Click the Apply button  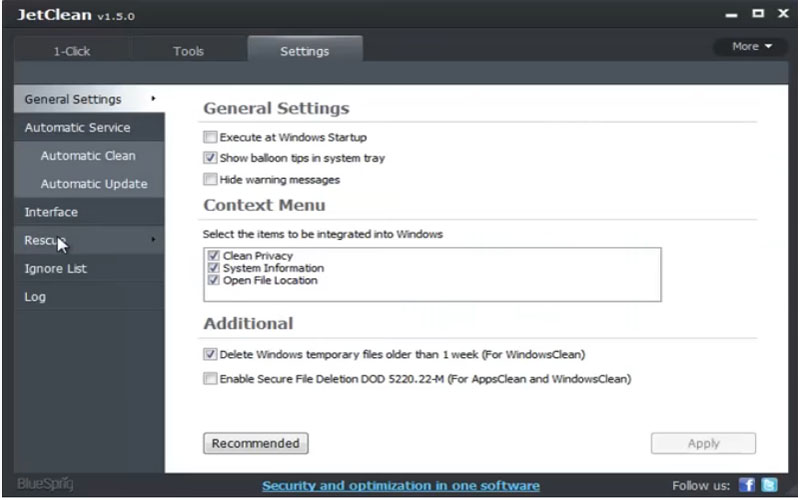tap(703, 443)
